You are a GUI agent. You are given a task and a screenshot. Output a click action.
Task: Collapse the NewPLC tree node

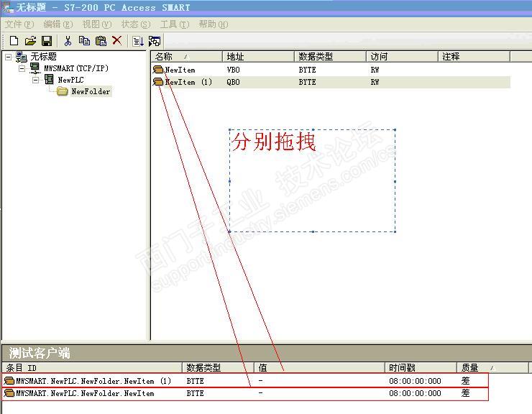point(36,80)
